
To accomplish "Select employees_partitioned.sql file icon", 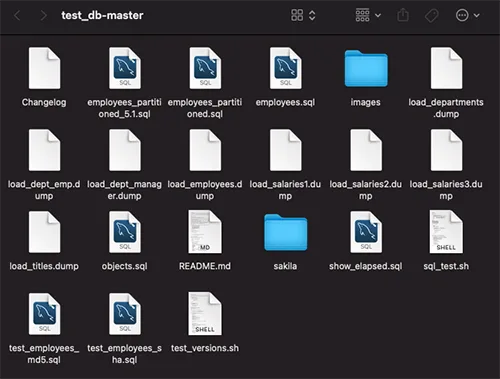I will tap(205, 68).
